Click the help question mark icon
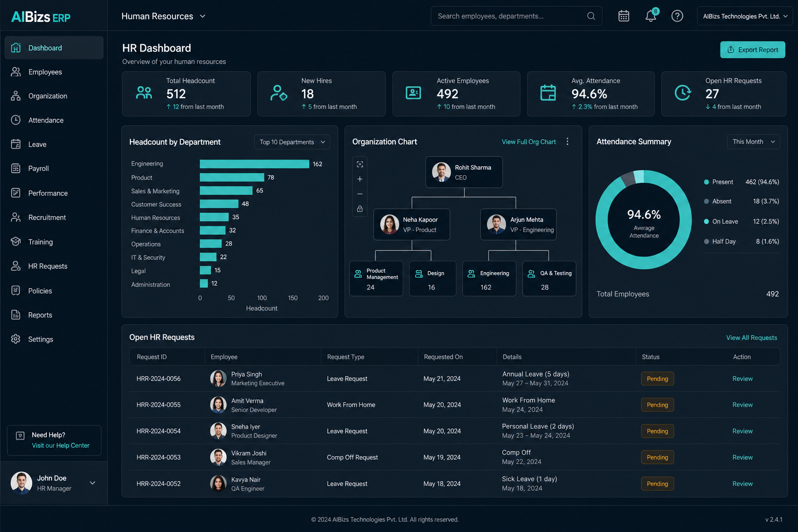The width and height of the screenshot is (798, 532). click(677, 16)
